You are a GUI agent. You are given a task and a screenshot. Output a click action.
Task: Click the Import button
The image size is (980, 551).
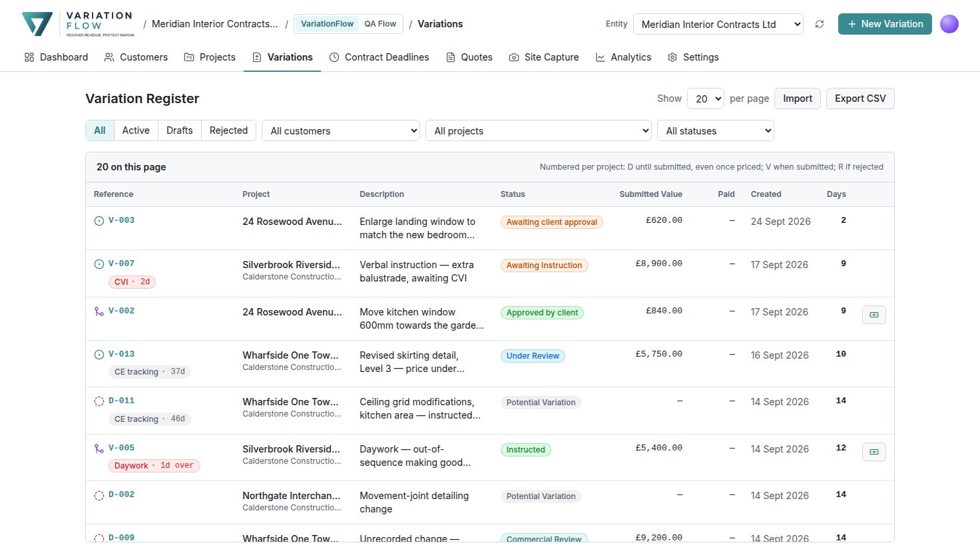coord(798,98)
